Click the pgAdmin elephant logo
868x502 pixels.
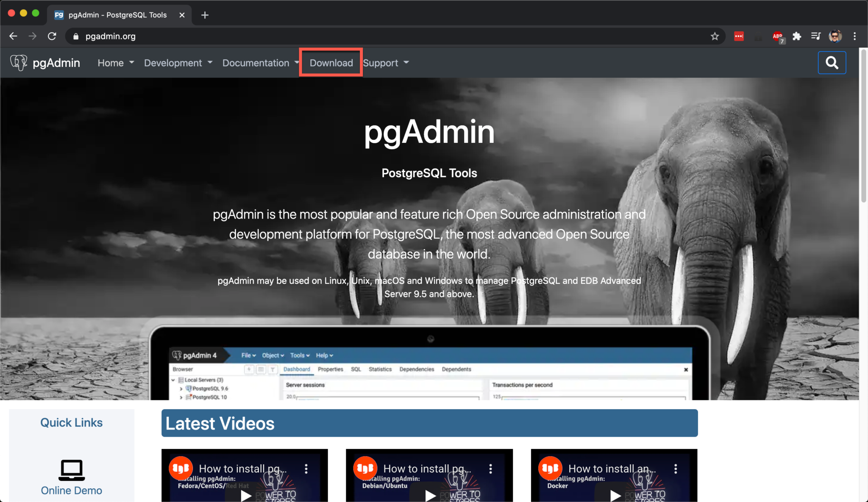click(19, 62)
